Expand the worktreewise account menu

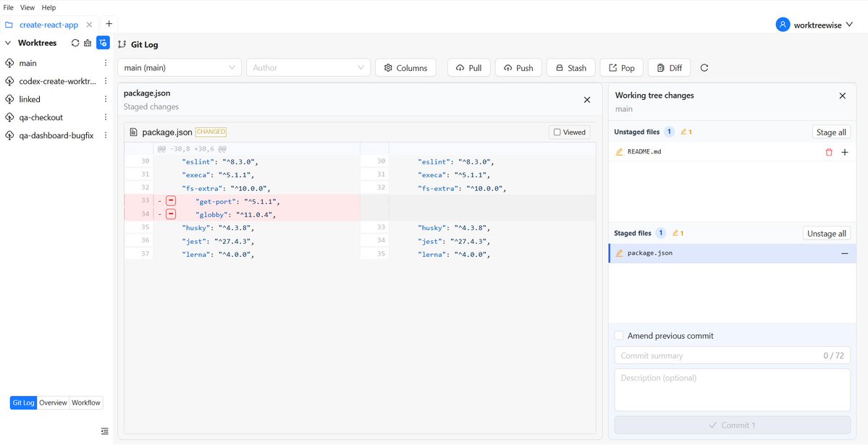[x=849, y=25]
